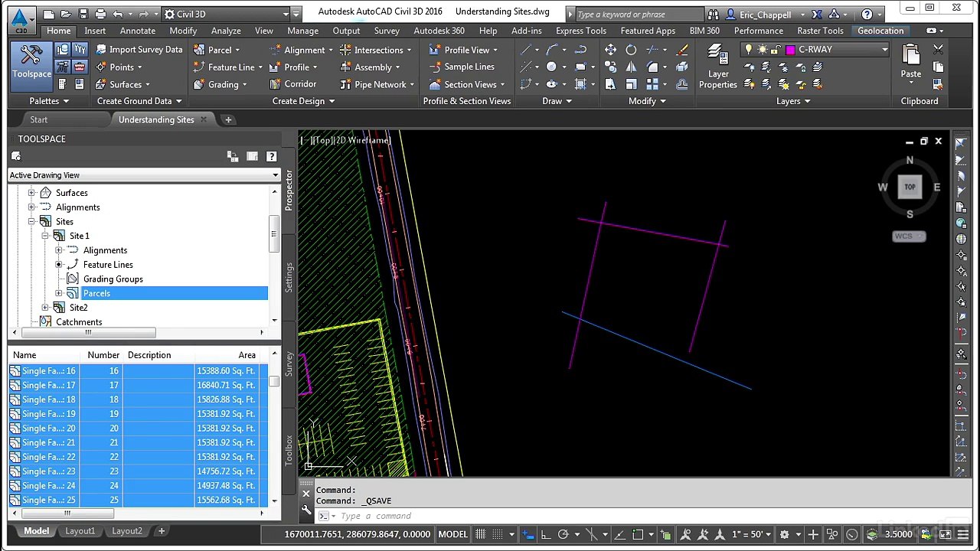Click the search binoculars icon in title bar
The image size is (980, 551).
pyautogui.click(x=714, y=15)
